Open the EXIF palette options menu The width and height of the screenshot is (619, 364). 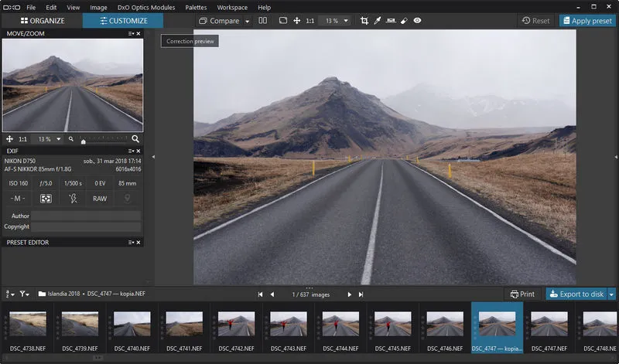131,151
